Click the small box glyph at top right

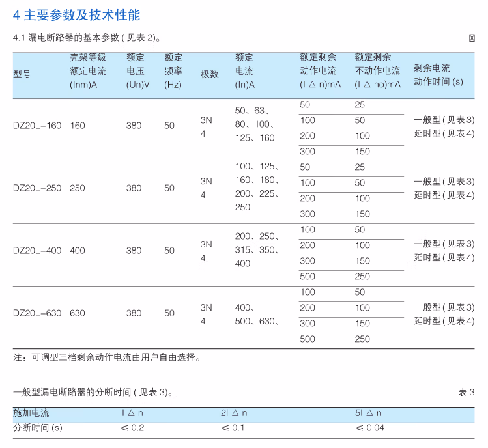(x=472, y=38)
